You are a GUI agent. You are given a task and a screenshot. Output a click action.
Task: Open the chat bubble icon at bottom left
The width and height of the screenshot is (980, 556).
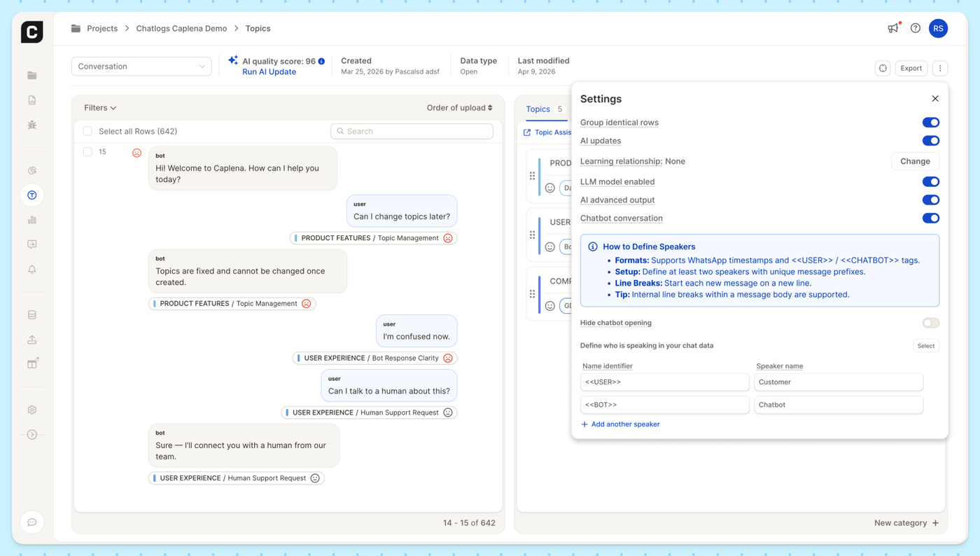pos(32,522)
